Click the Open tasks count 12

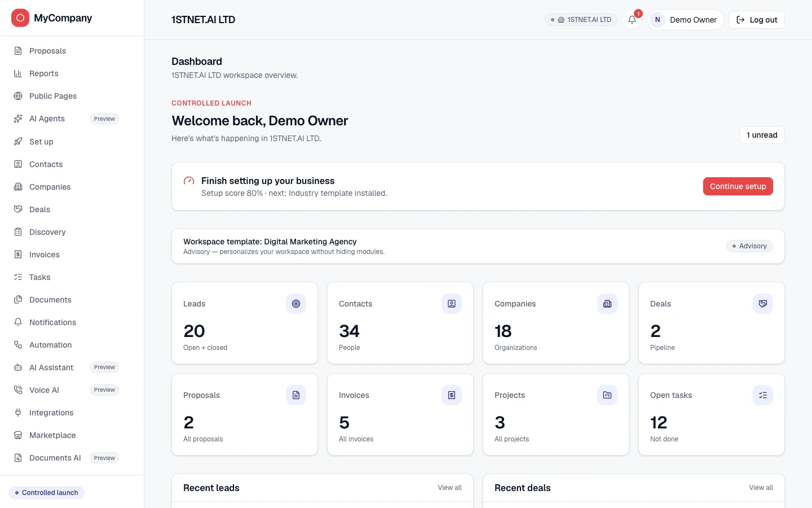pyautogui.click(x=659, y=422)
